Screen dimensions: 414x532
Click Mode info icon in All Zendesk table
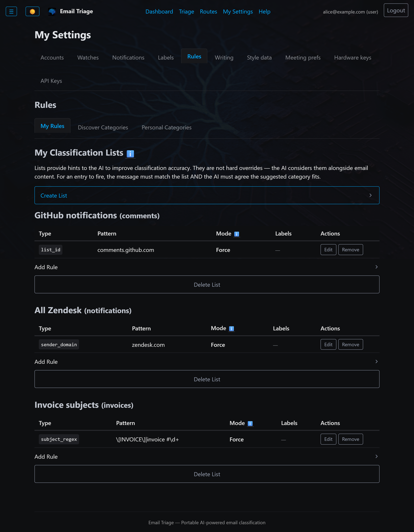coord(232,329)
